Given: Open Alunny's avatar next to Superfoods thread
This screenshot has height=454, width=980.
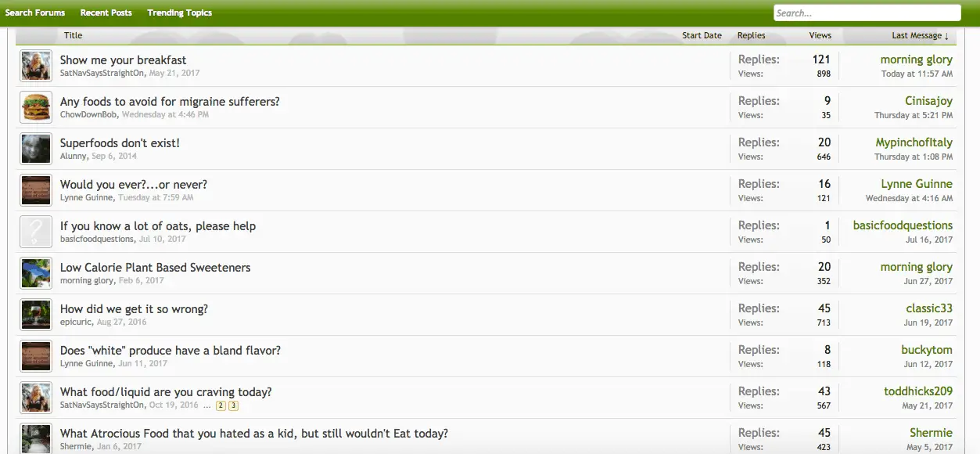Looking at the screenshot, I should tap(36, 149).
